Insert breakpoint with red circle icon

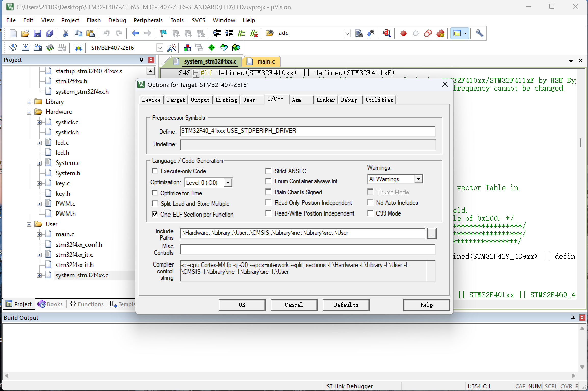tap(403, 33)
